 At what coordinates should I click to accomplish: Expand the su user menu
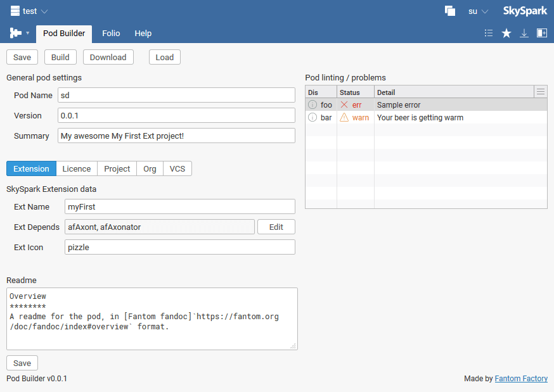[478, 11]
